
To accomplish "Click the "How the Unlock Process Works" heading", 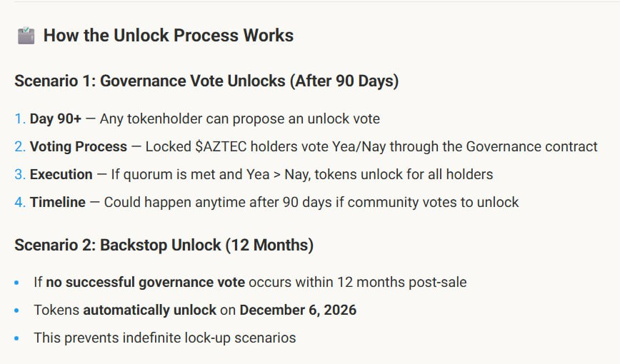I will pos(169,36).
